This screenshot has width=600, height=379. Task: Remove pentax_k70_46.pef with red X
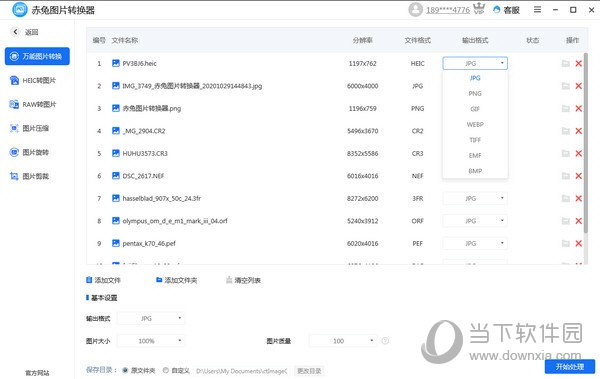pyautogui.click(x=579, y=243)
